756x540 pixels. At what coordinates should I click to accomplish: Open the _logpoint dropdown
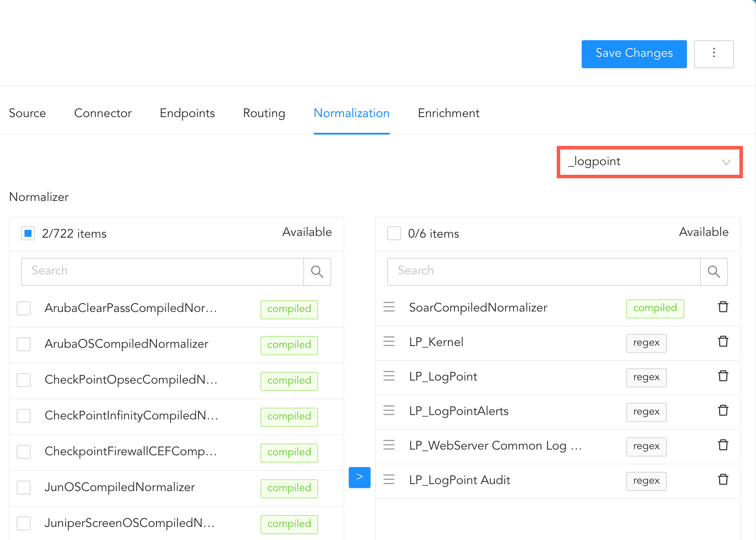649,162
